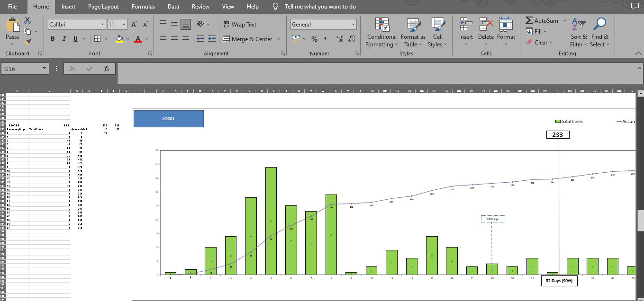Viewport: 644px width, 301px height.
Task: Increase font size with the large A
Action: [135, 24]
